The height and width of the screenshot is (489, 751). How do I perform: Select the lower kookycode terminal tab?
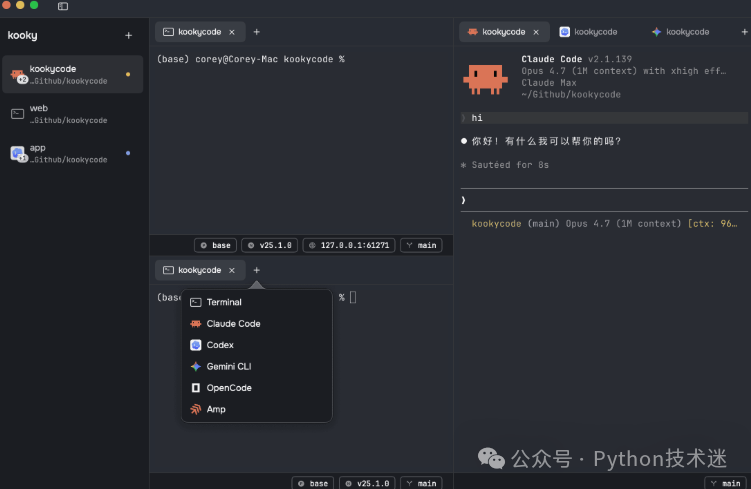(200, 271)
